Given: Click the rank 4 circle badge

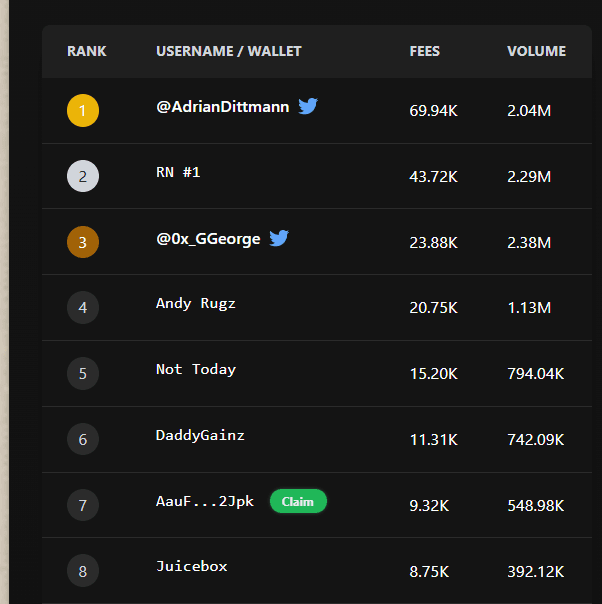Looking at the screenshot, I should (x=83, y=307).
